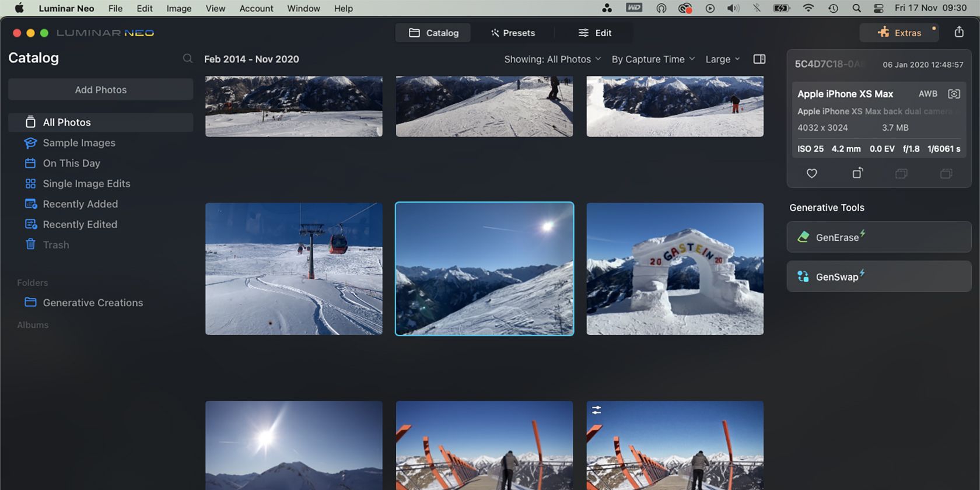Open the Trash in the sidebar
The width and height of the screenshot is (980, 490).
(x=55, y=245)
